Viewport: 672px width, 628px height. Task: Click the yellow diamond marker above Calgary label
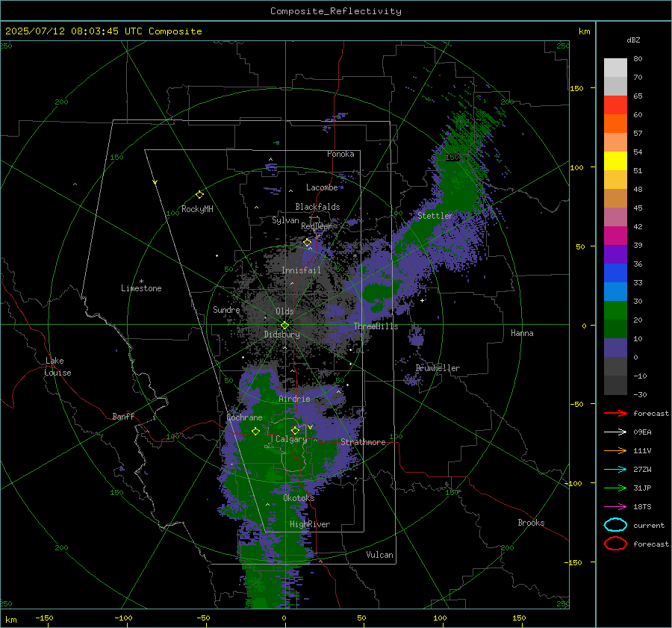click(x=295, y=430)
